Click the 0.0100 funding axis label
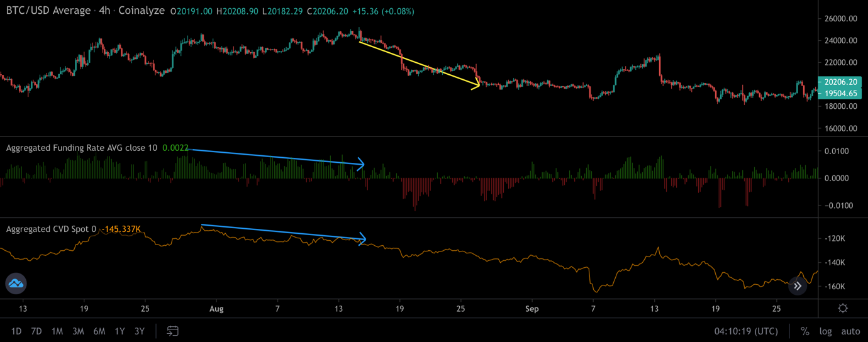 point(837,151)
